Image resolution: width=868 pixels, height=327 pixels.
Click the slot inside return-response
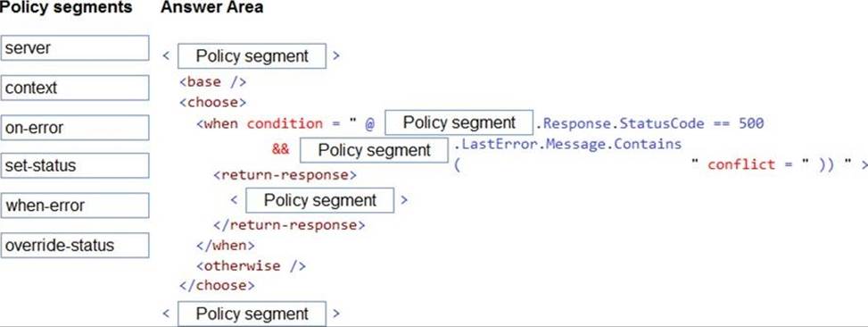pyautogui.click(x=320, y=200)
